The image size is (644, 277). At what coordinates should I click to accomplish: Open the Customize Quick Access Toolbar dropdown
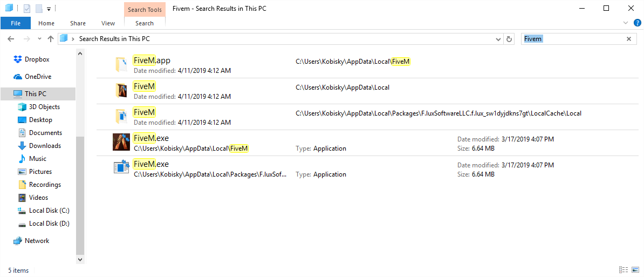(x=49, y=9)
